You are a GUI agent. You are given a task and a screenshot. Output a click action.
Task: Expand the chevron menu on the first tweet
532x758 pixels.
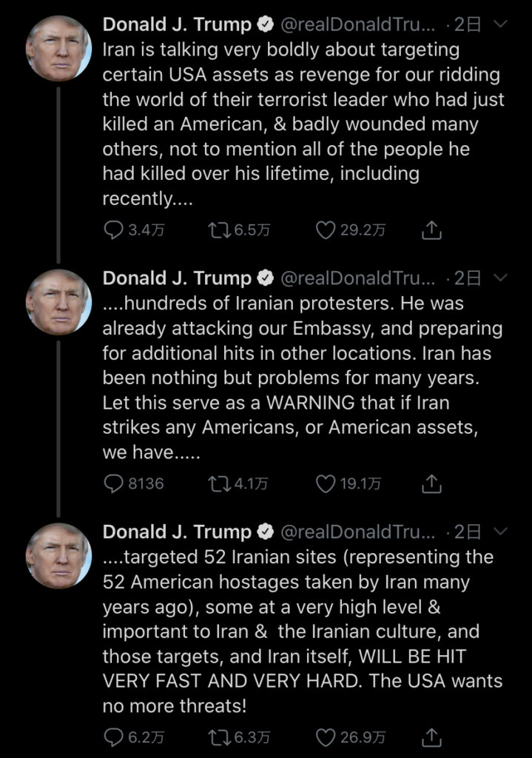coord(500,24)
